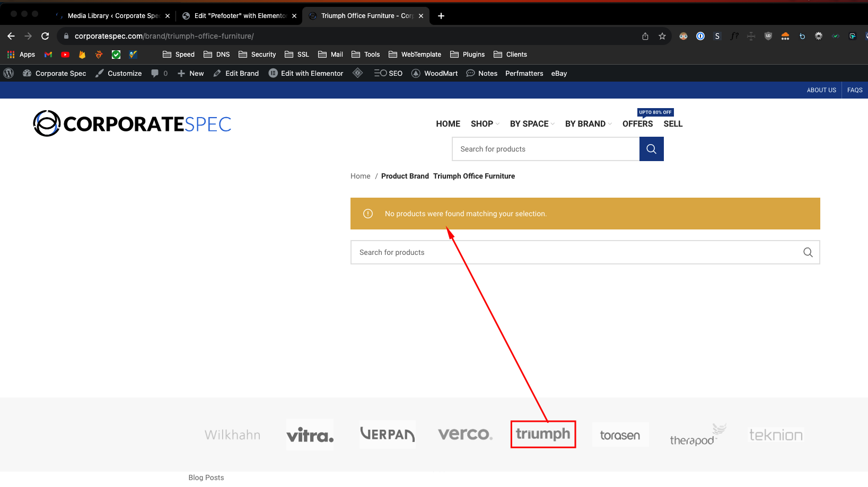
Task: Open the Firebase flame bookmark
Action: (82, 55)
